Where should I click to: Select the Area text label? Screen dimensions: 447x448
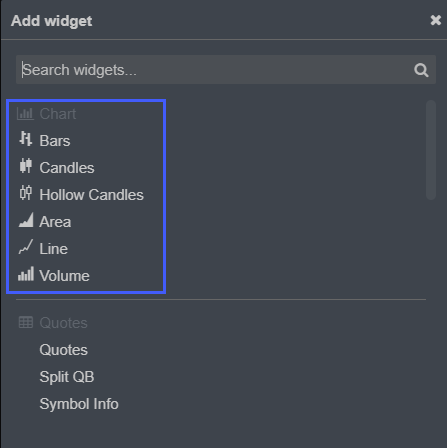(55, 222)
